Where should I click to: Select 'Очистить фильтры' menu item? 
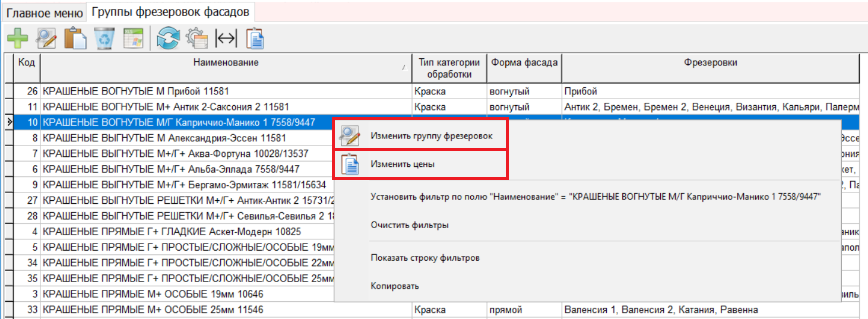coord(409,225)
